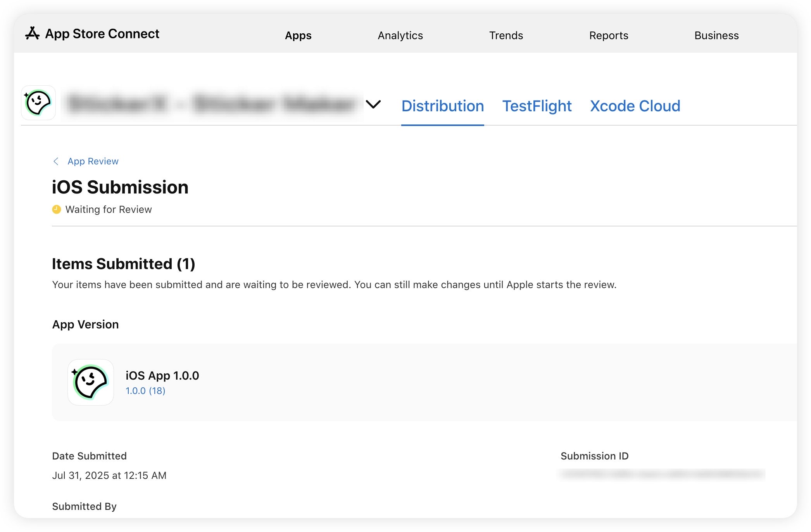Click the blurred Submission ID value
Screen dimensions: 811x532
coord(663,474)
